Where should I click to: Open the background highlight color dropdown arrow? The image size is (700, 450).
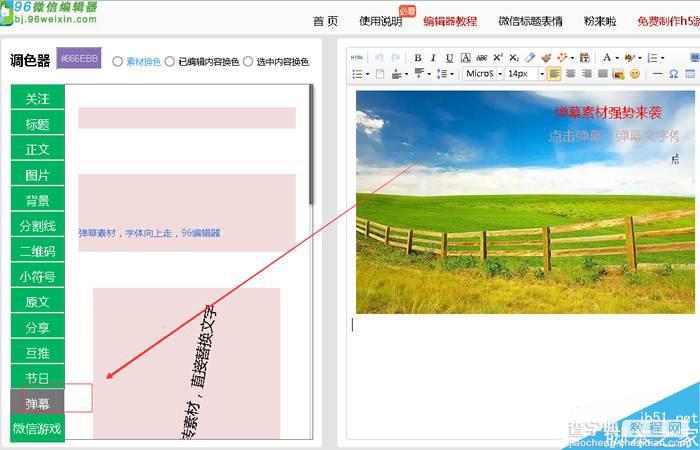[640, 58]
